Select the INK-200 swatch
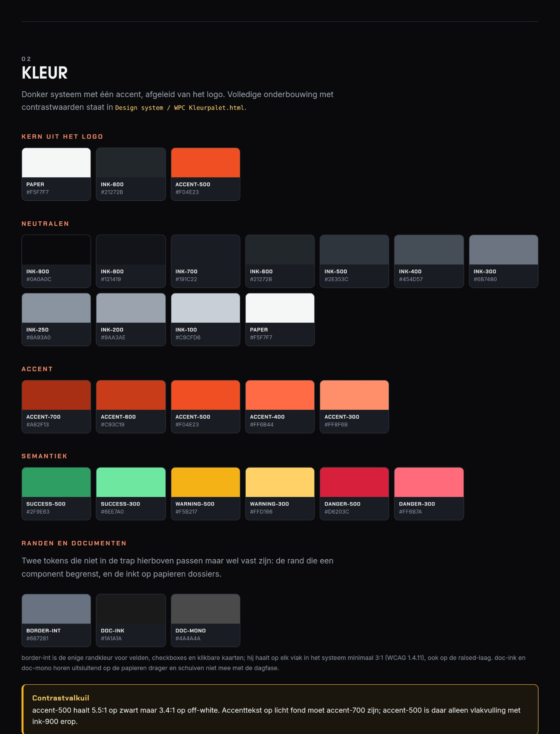This screenshot has width=560, height=734. pyautogui.click(x=131, y=320)
